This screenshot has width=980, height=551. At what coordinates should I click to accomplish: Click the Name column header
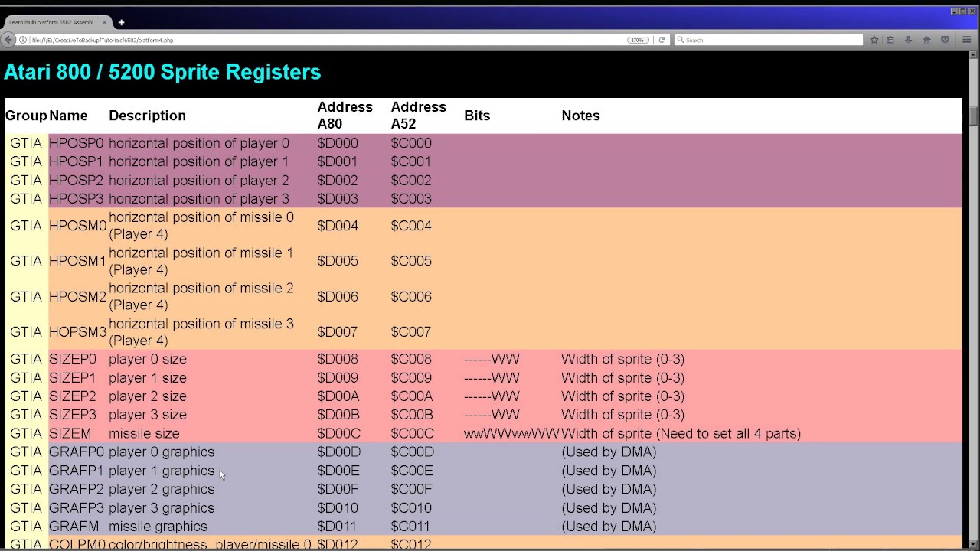[68, 116]
